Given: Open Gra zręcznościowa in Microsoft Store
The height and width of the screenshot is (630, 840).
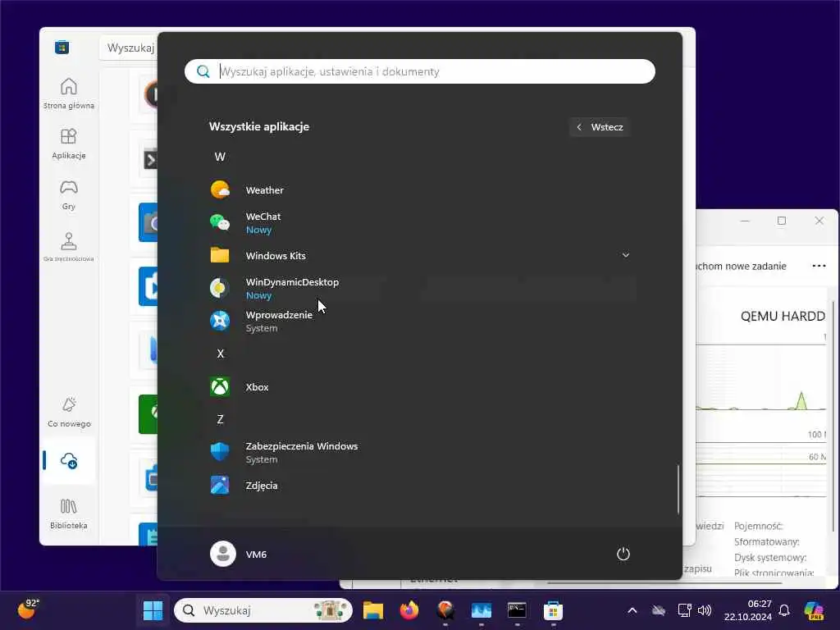Looking at the screenshot, I should point(69,246).
